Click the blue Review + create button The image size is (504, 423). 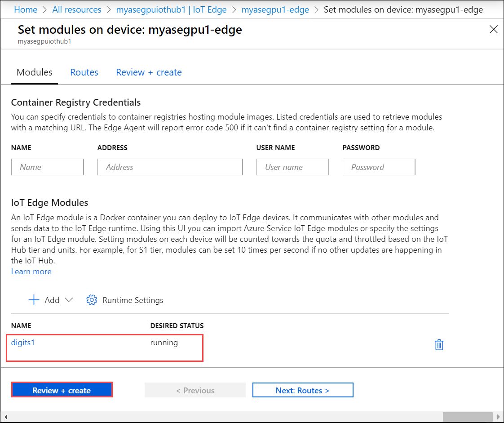(62, 390)
